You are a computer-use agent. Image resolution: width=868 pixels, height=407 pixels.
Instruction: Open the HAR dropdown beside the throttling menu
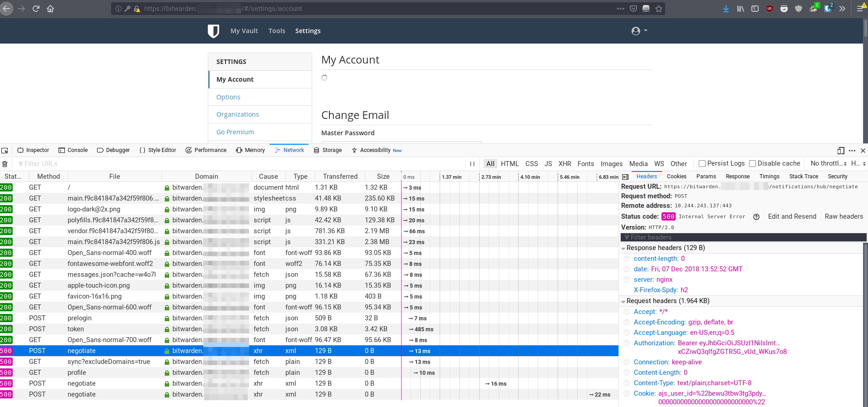(x=858, y=163)
